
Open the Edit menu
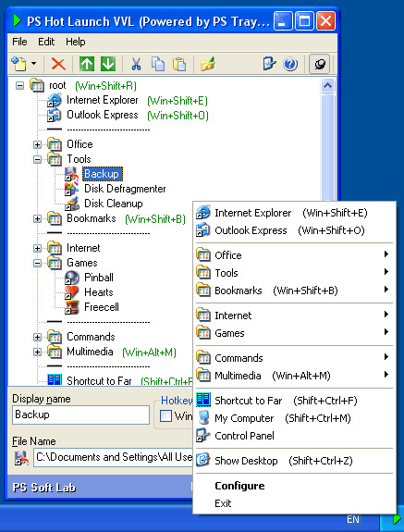pyautogui.click(x=46, y=42)
